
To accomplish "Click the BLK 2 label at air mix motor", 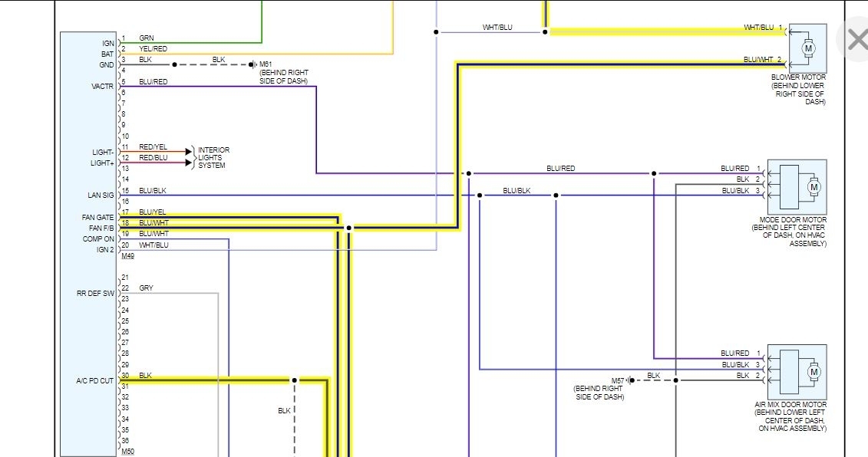I will (748, 376).
